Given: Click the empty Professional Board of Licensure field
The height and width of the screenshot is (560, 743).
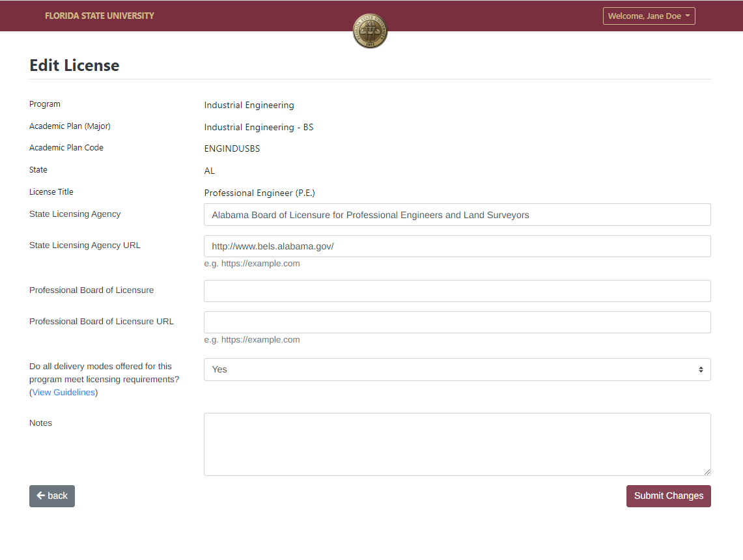Looking at the screenshot, I should tap(456, 290).
